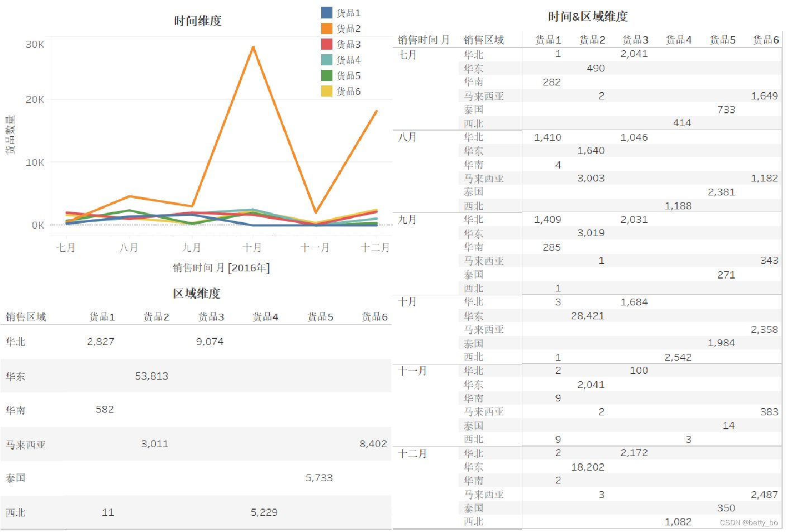Image resolution: width=786 pixels, height=532 pixels.
Task: Click the 2,381 value in 八月 泰国 row
Action: tap(721, 192)
